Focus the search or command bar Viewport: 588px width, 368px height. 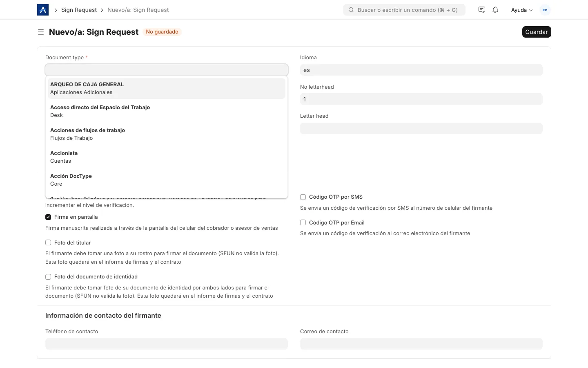pyautogui.click(x=404, y=10)
